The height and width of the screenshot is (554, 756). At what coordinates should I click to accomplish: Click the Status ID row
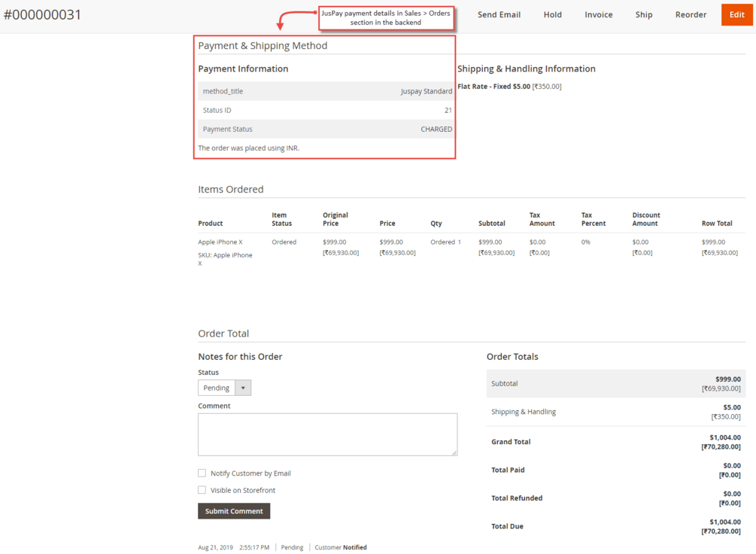[x=326, y=110]
